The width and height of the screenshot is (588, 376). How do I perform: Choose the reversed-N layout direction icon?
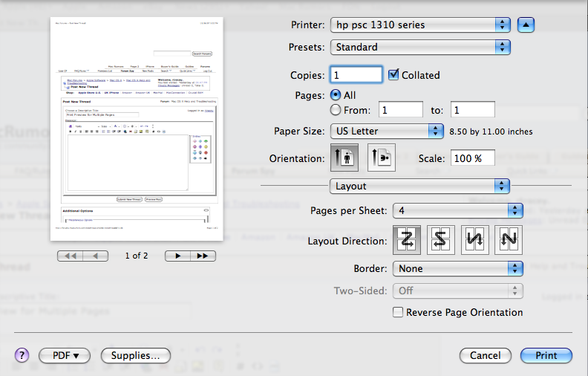[474, 240]
